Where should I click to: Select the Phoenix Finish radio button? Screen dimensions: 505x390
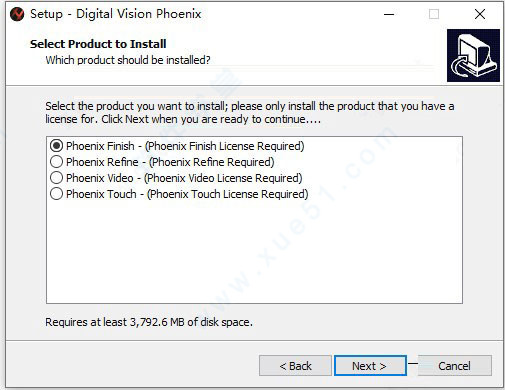(x=56, y=146)
